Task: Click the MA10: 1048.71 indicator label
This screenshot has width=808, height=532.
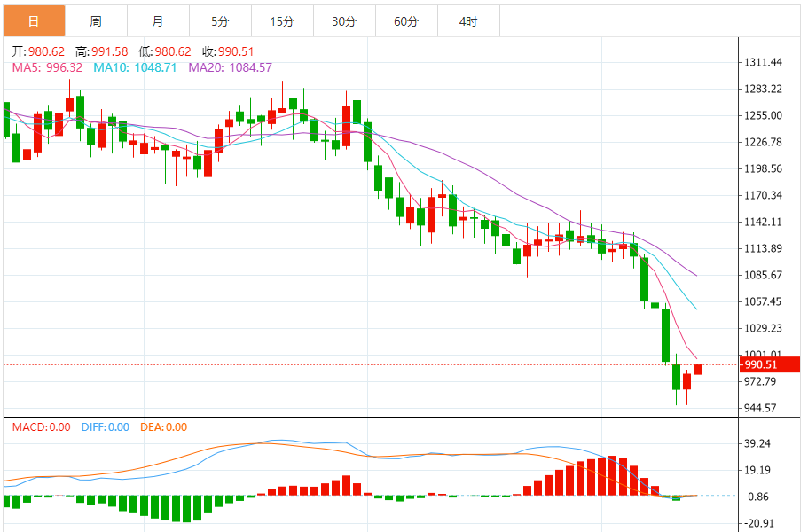Action: 135,67
